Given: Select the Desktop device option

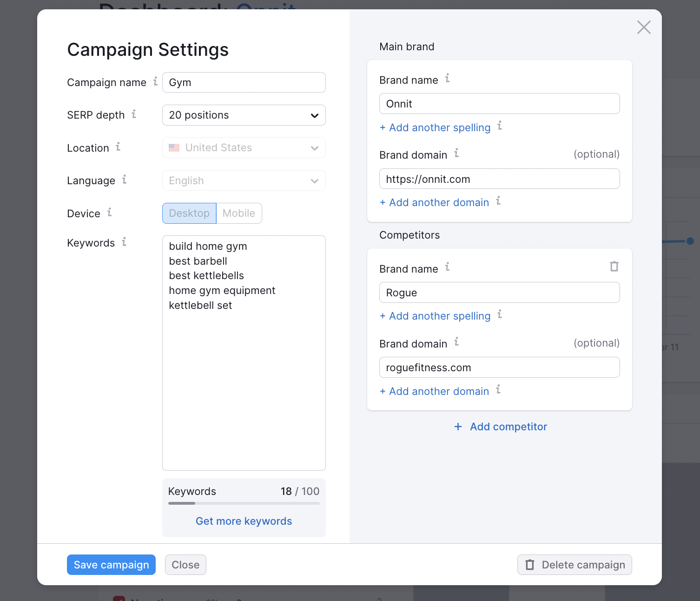Looking at the screenshot, I should (x=189, y=214).
